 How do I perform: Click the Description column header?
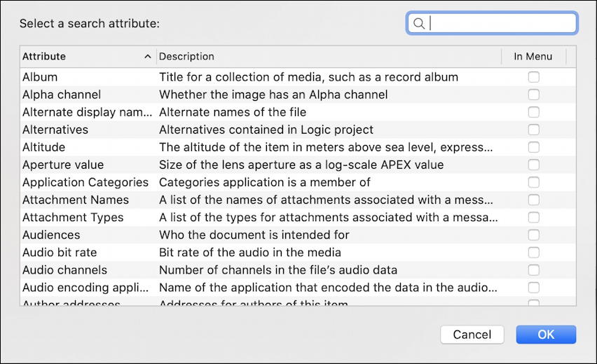[x=329, y=57]
